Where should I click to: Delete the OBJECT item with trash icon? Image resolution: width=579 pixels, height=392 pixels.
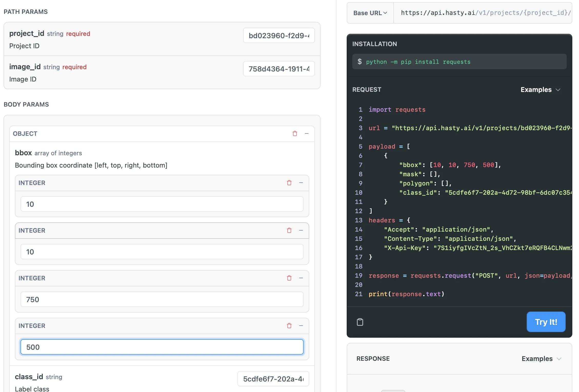click(295, 133)
